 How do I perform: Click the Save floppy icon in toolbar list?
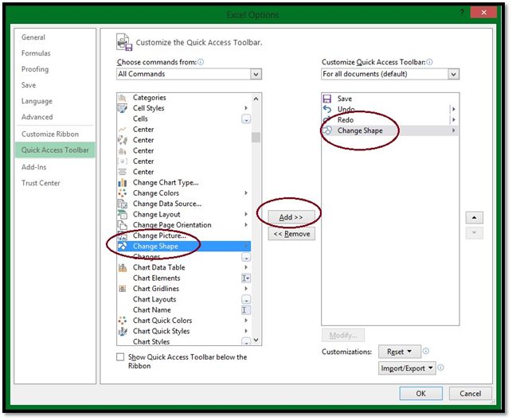[326, 99]
